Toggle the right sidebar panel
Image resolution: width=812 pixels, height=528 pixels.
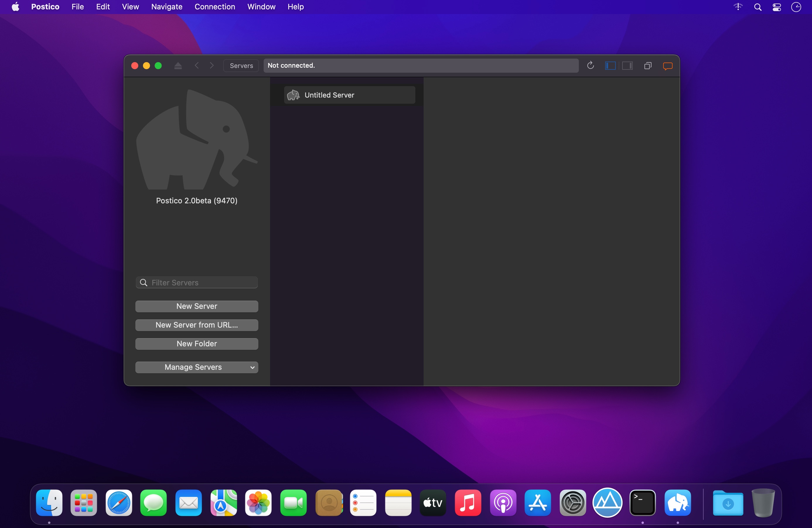[x=627, y=66]
